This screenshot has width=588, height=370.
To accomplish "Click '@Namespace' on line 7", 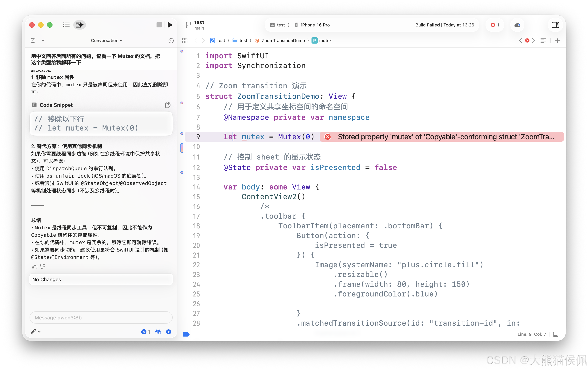I will point(246,117).
